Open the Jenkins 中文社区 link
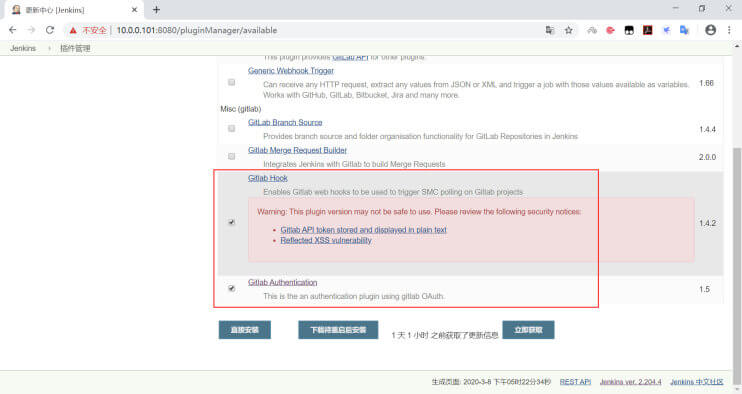 (697, 382)
